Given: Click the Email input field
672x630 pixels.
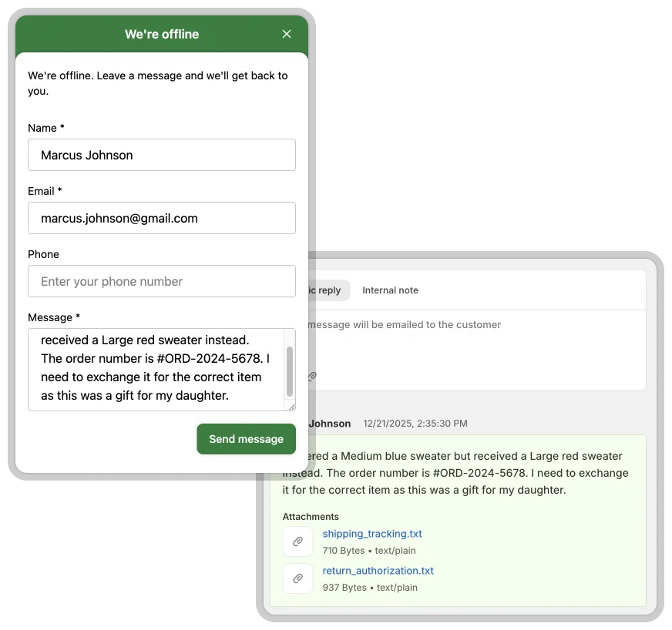Looking at the screenshot, I should pos(162,218).
